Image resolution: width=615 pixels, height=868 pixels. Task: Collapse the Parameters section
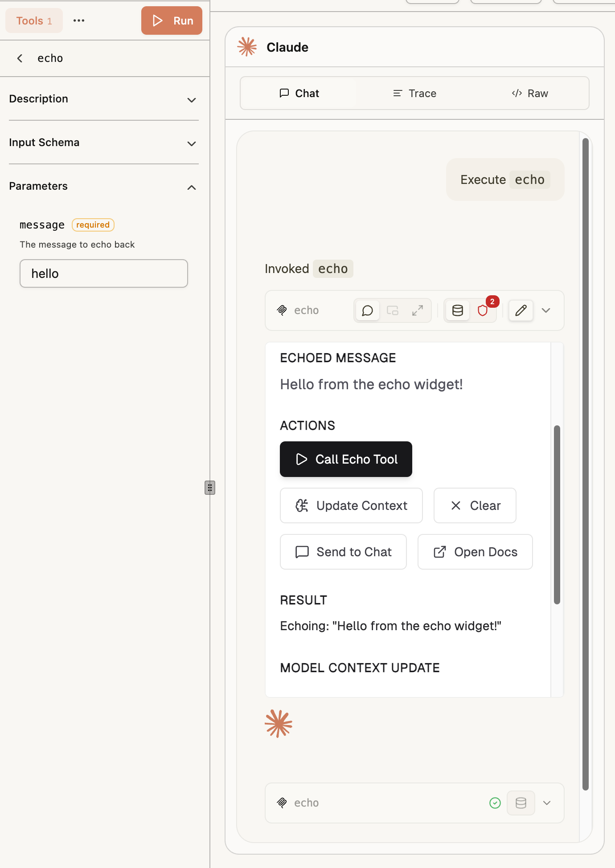pos(104,186)
